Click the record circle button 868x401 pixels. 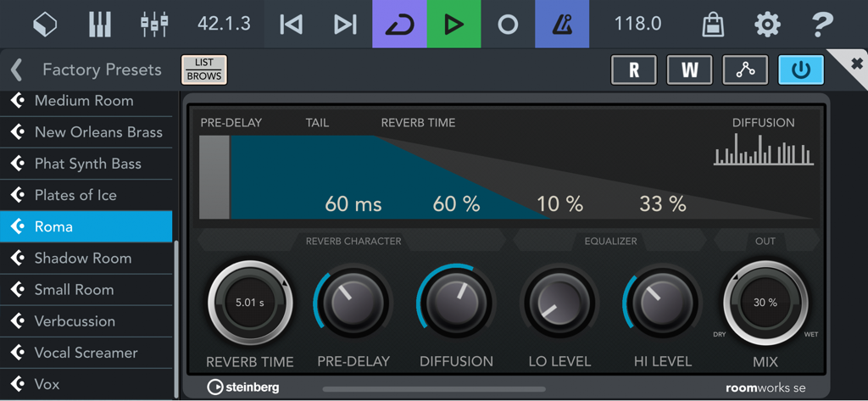[508, 24]
